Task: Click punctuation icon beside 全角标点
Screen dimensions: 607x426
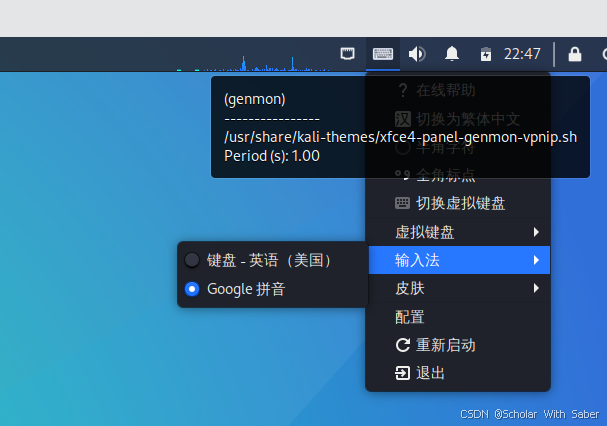Action: (x=403, y=175)
